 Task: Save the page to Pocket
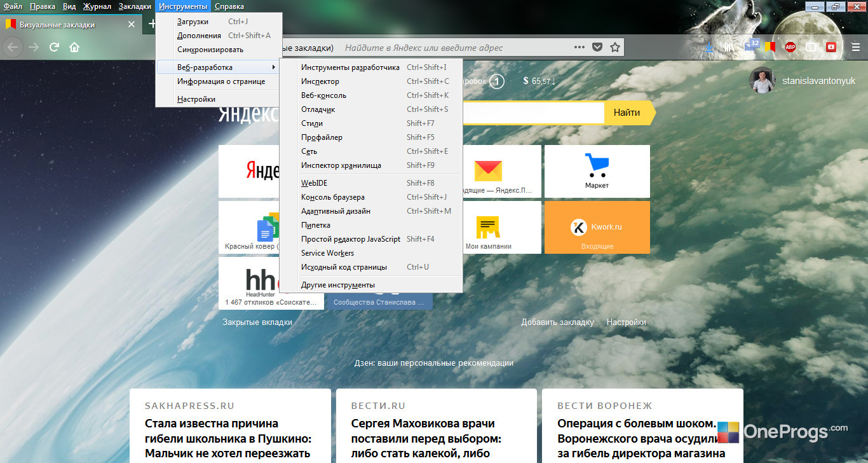tap(597, 47)
